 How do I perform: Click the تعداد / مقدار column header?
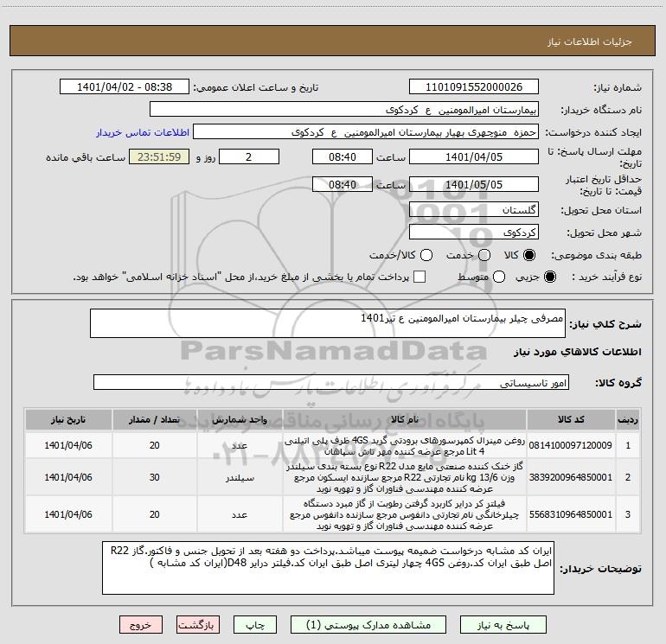(154, 419)
